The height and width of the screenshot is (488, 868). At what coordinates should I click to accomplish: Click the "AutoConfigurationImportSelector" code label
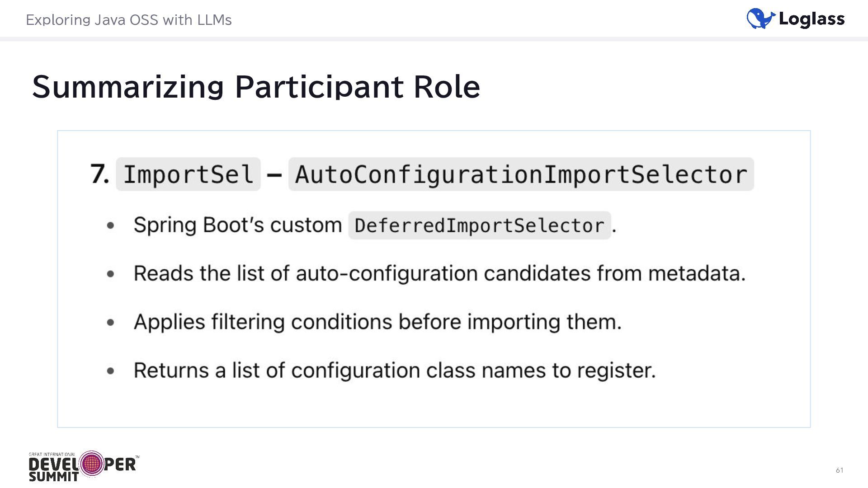click(521, 174)
